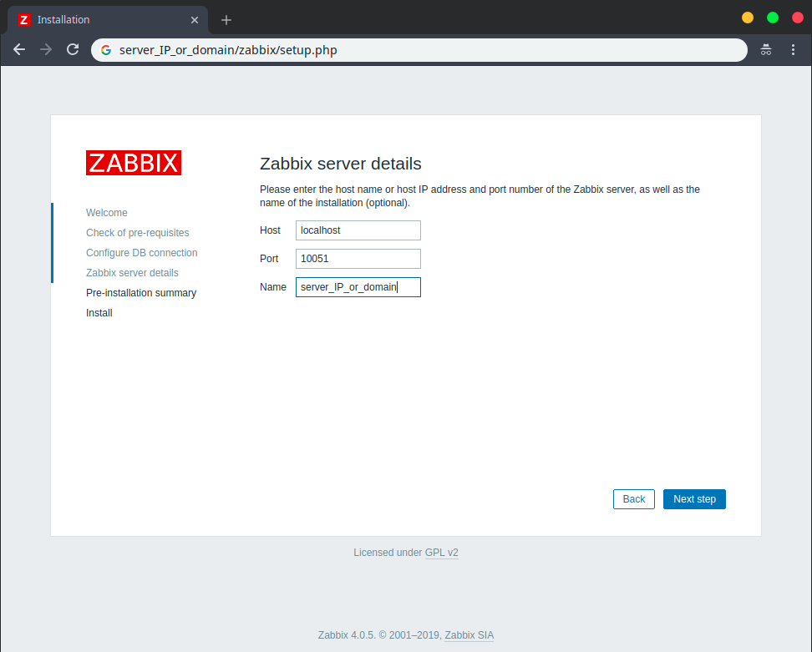
Task: Select Check of pre-requisites step
Action: click(138, 233)
